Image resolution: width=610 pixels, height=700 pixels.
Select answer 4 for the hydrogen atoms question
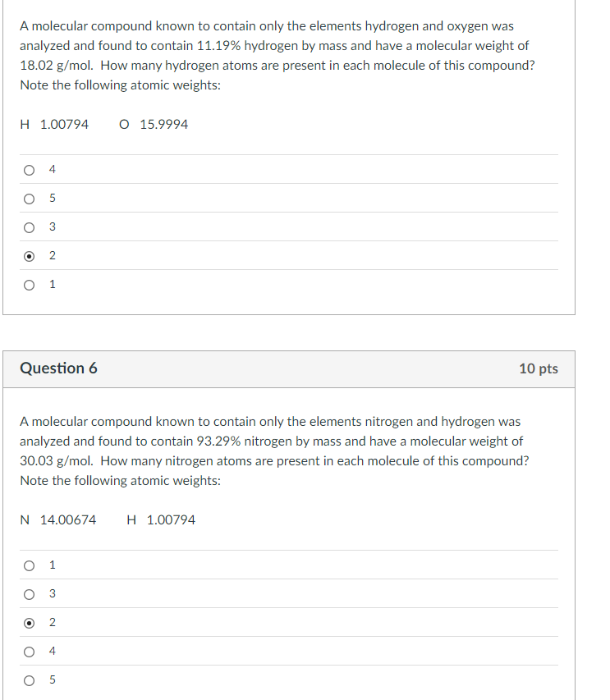pyautogui.click(x=30, y=170)
